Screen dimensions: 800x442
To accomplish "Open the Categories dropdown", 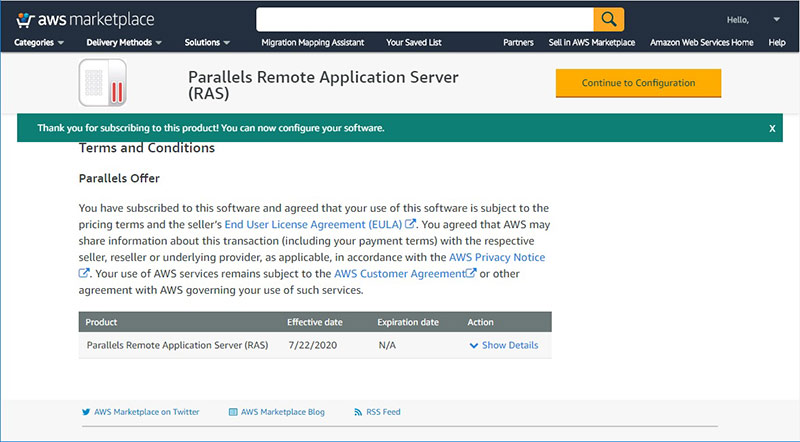I will coord(39,42).
